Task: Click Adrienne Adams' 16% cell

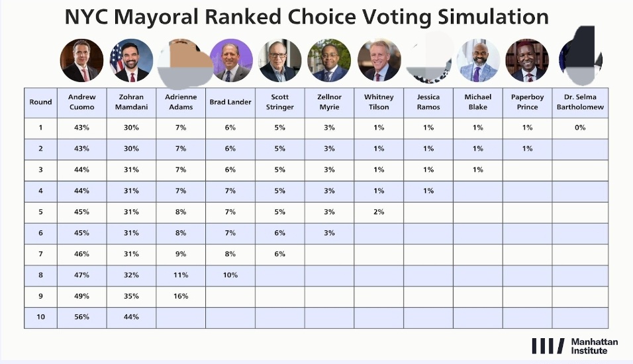Action: point(181,296)
